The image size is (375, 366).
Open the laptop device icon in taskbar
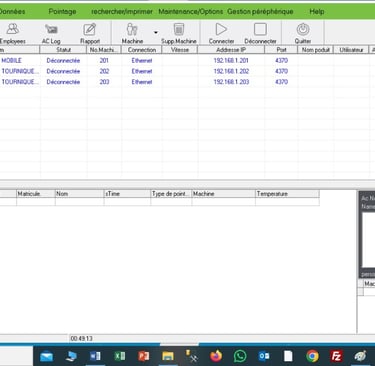(71, 356)
